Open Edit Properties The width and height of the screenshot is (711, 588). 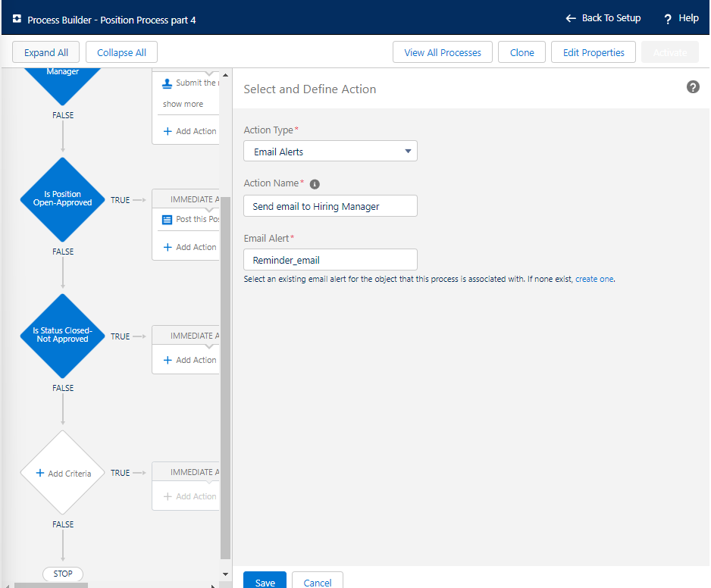(x=593, y=52)
